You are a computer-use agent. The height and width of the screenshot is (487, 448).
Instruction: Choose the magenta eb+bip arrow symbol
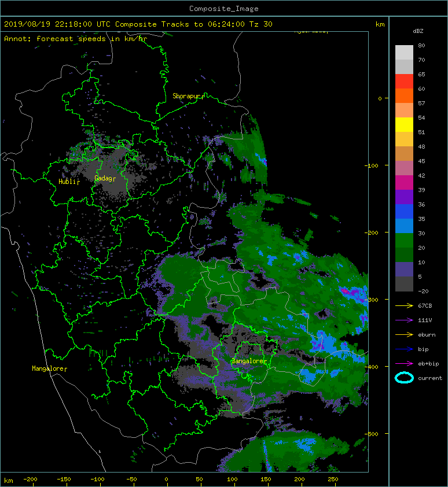[404, 364]
